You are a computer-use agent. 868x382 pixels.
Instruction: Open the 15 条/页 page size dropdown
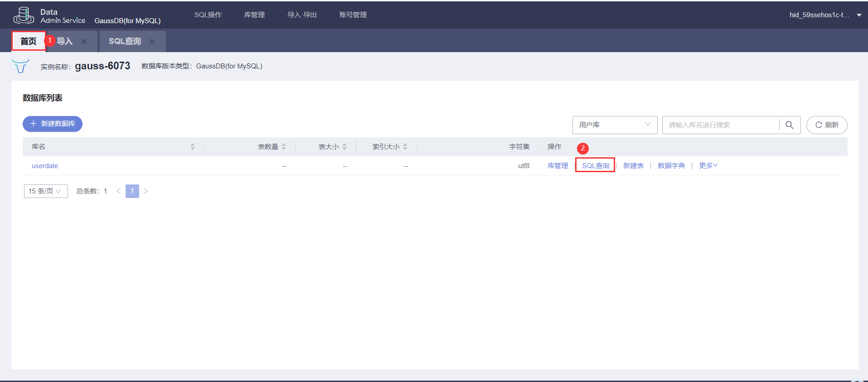[x=46, y=191]
